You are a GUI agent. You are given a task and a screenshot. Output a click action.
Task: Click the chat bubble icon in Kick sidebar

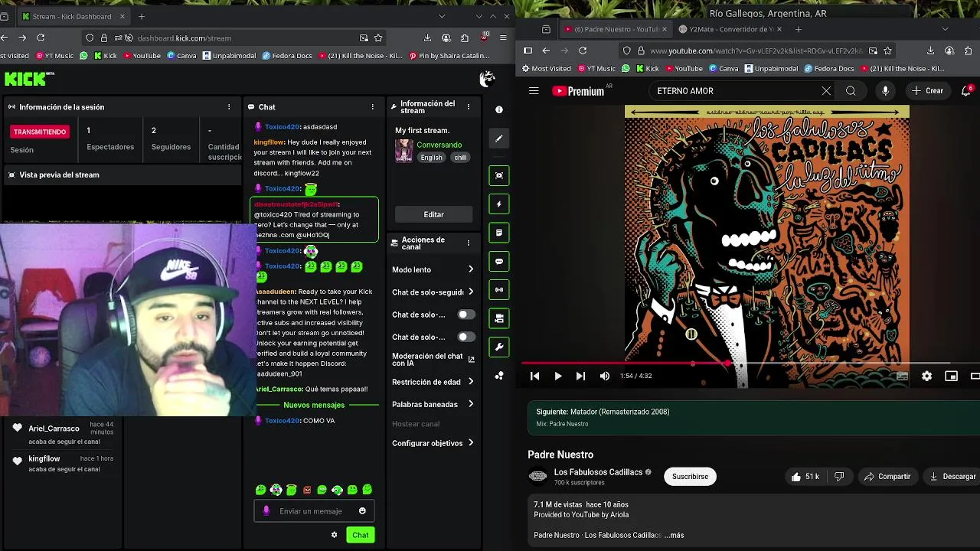point(499,262)
